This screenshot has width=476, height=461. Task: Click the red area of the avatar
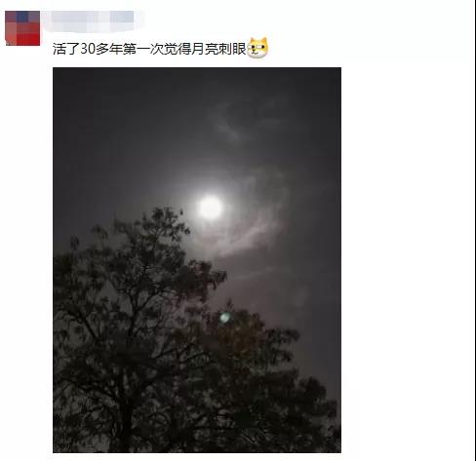28,36
